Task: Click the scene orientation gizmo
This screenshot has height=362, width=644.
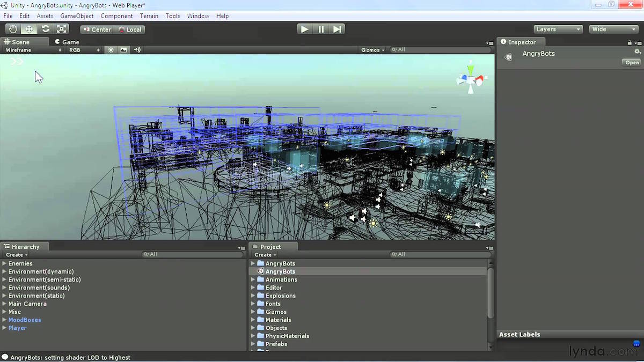Action: point(470,79)
